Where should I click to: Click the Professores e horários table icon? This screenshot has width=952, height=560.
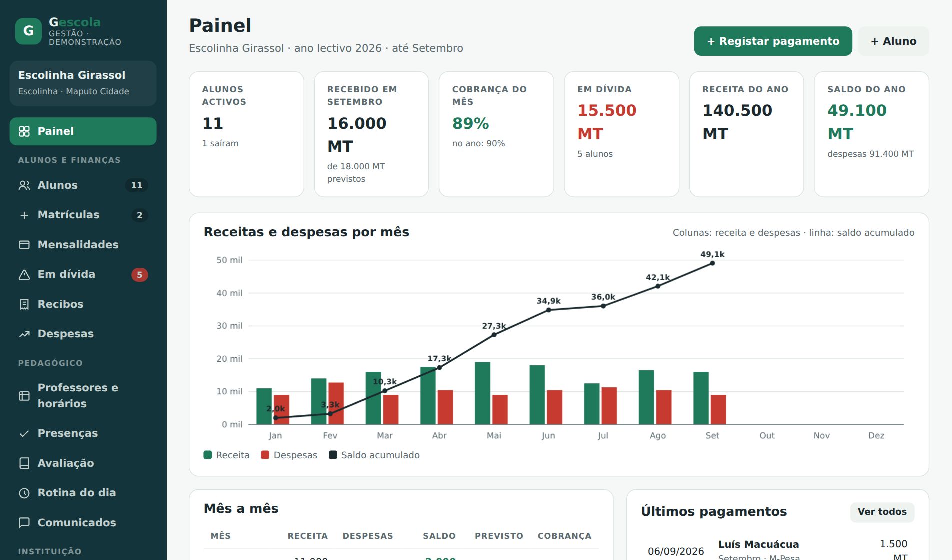point(24,396)
